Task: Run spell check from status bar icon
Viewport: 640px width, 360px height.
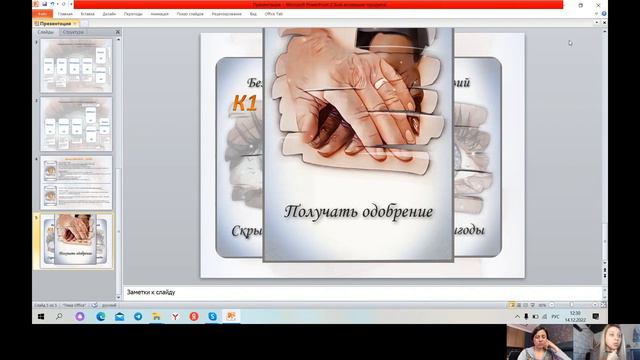Action: [x=94, y=305]
